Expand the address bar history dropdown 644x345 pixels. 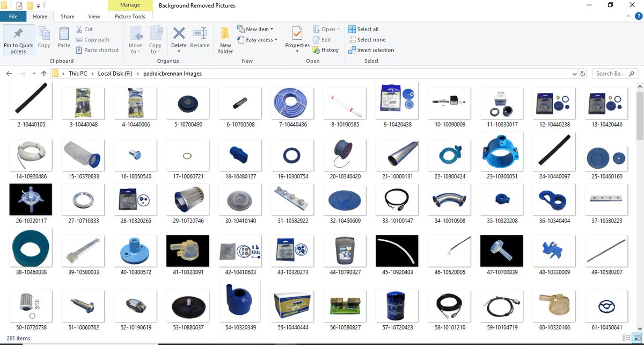575,74
